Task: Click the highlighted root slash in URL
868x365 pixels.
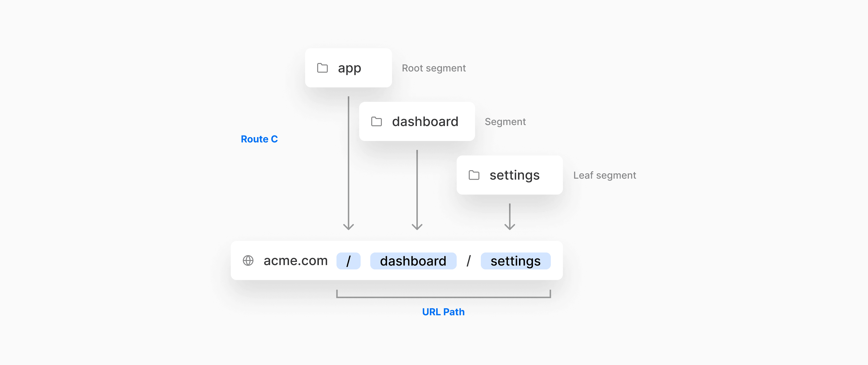Action: [348, 261]
